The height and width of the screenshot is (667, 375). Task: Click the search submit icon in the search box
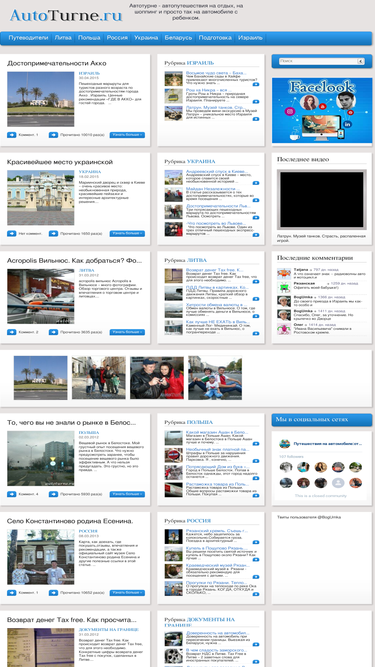coord(361,61)
